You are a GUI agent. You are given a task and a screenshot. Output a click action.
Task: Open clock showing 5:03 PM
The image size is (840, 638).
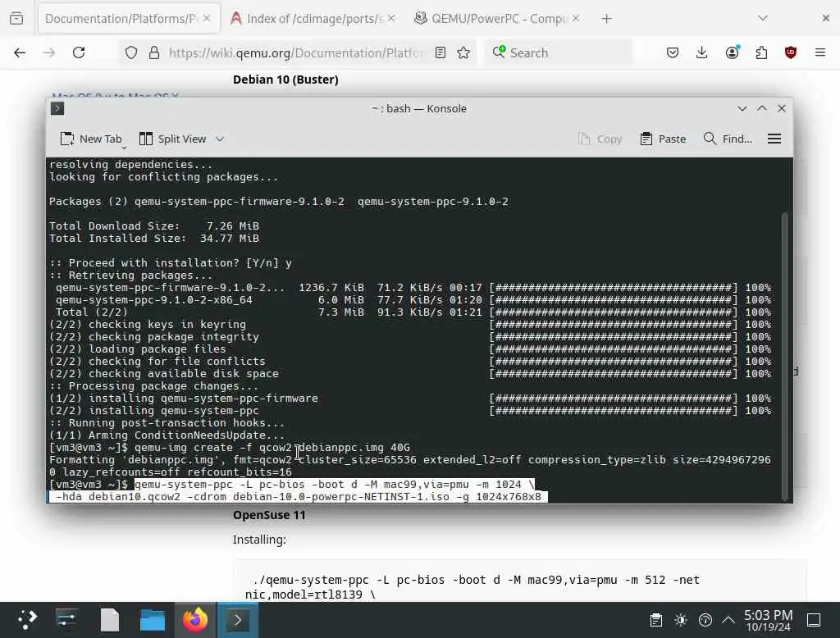pyautogui.click(x=768, y=620)
